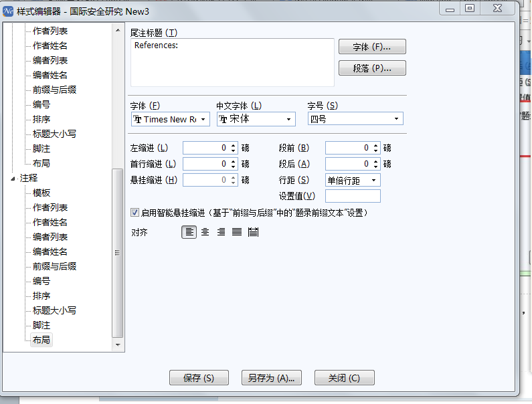This screenshot has height=404, width=532.
Task: Select 编号 under 注释 in tree
Action: pos(41,281)
